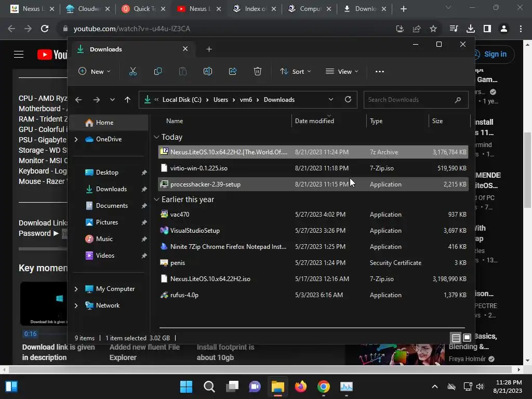
Task: Reload the YouTube page in Chrome
Action: tap(45, 29)
